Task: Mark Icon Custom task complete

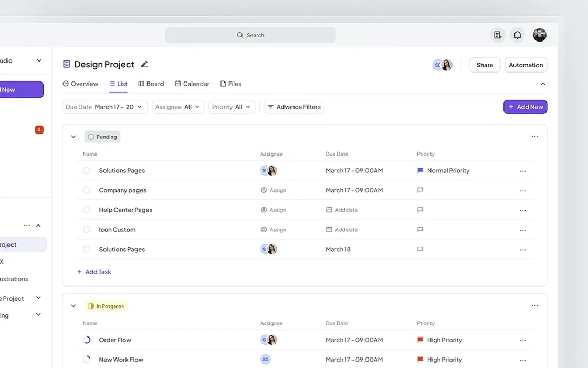Action: pos(87,229)
